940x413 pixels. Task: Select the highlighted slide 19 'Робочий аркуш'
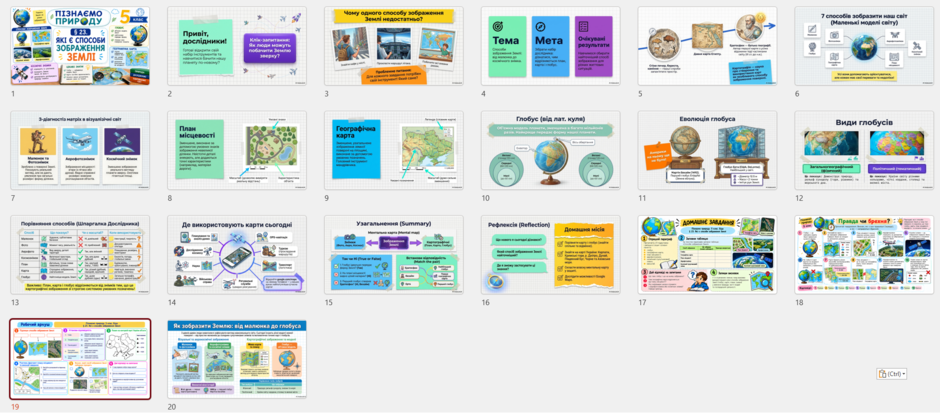80,359
